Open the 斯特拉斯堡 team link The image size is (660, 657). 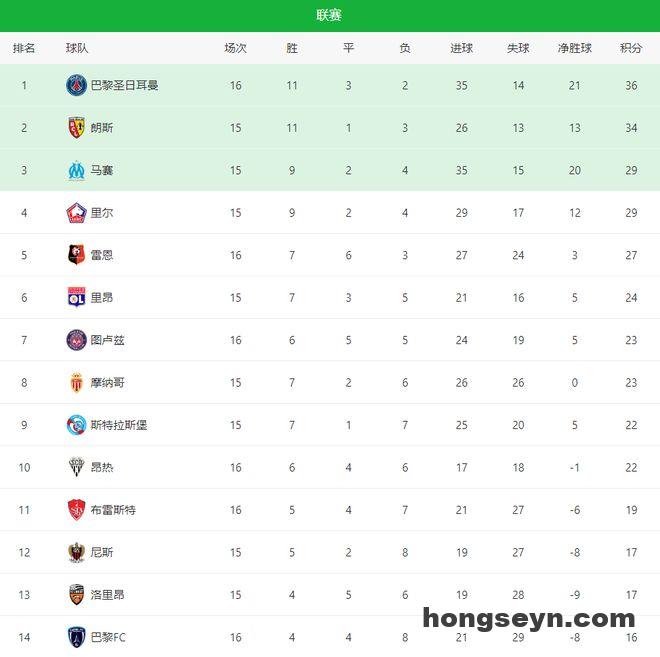[x=119, y=425]
